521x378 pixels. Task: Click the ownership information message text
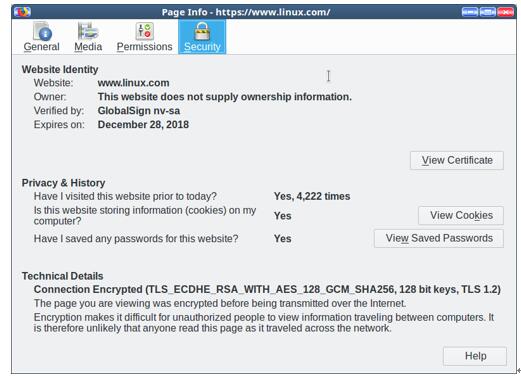tap(225, 97)
